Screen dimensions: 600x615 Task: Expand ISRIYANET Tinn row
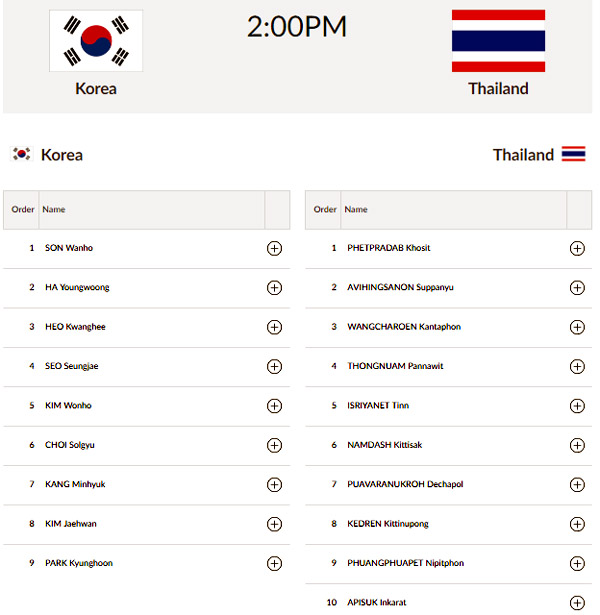[x=577, y=406]
